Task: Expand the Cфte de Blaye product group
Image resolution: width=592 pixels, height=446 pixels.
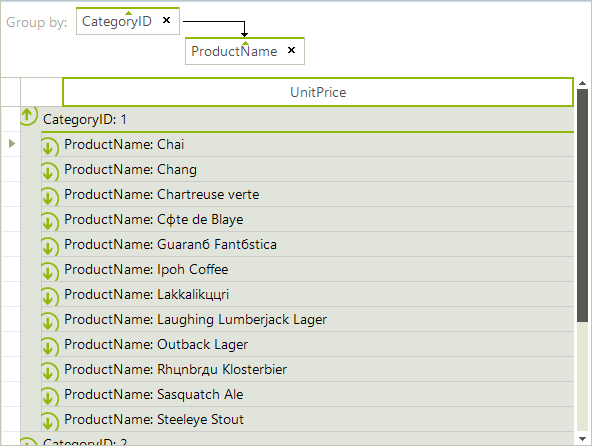Action: pyautogui.click(x=50, y=222)
